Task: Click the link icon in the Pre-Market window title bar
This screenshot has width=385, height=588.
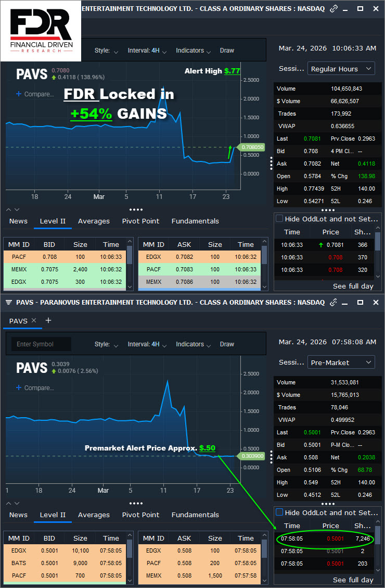Action: (x=334, y=302)
